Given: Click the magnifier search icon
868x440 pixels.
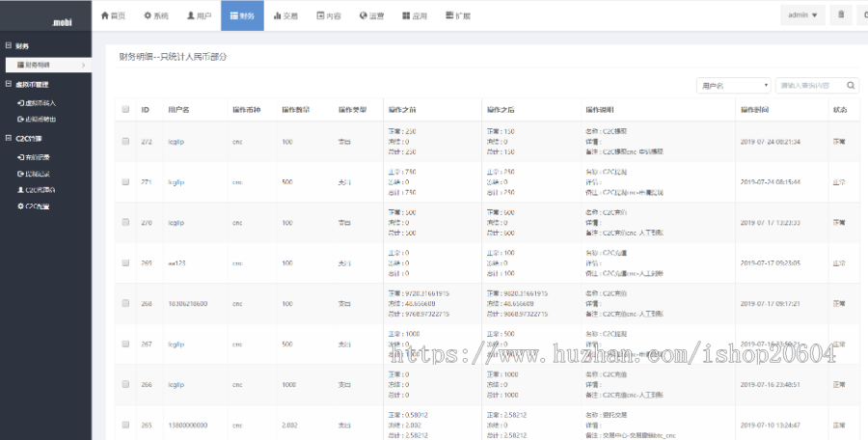Looking at the screenshot, I should tap(851, 85).
